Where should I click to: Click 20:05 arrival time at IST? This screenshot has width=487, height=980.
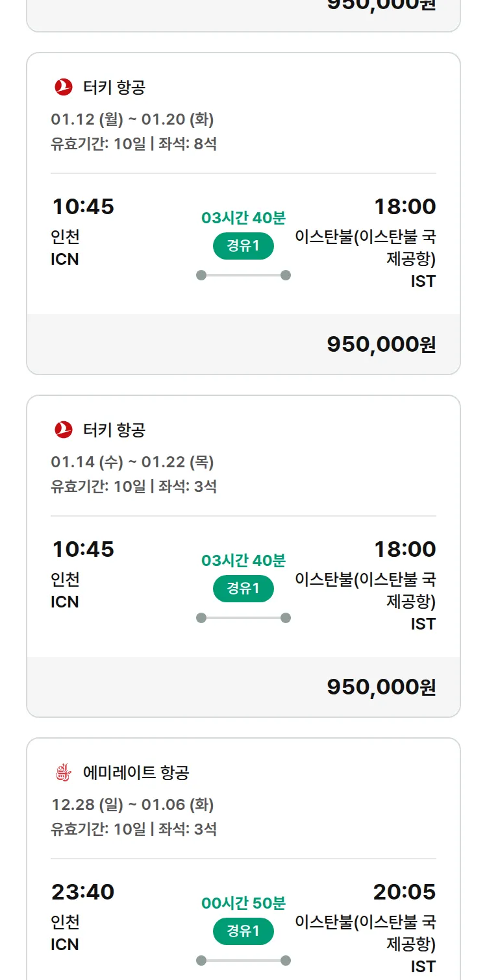[x=404, y=892]
